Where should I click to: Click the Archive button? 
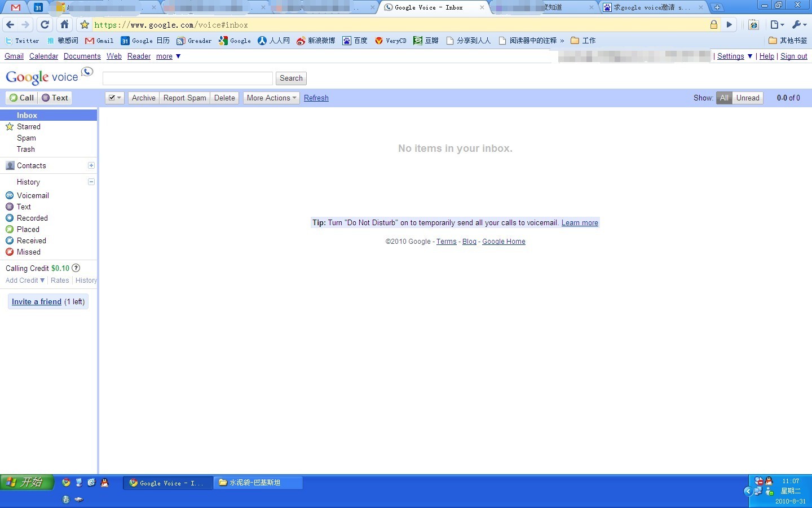[x=144, y=98]
